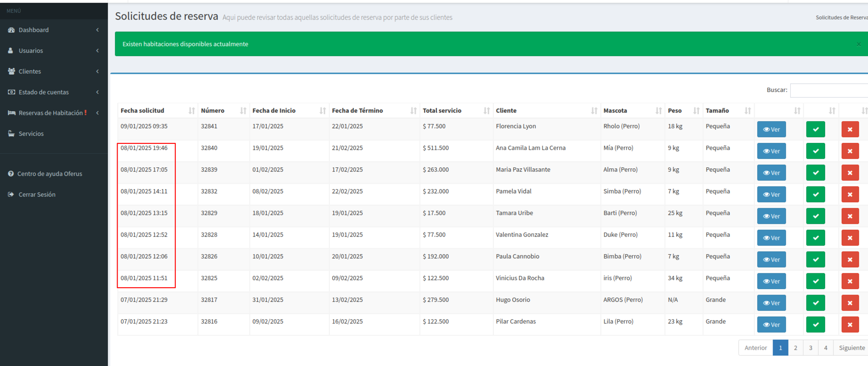Approve Pamela Vidal's reservation request
Viewport: 868px width, 366px height.
[815, 195]
